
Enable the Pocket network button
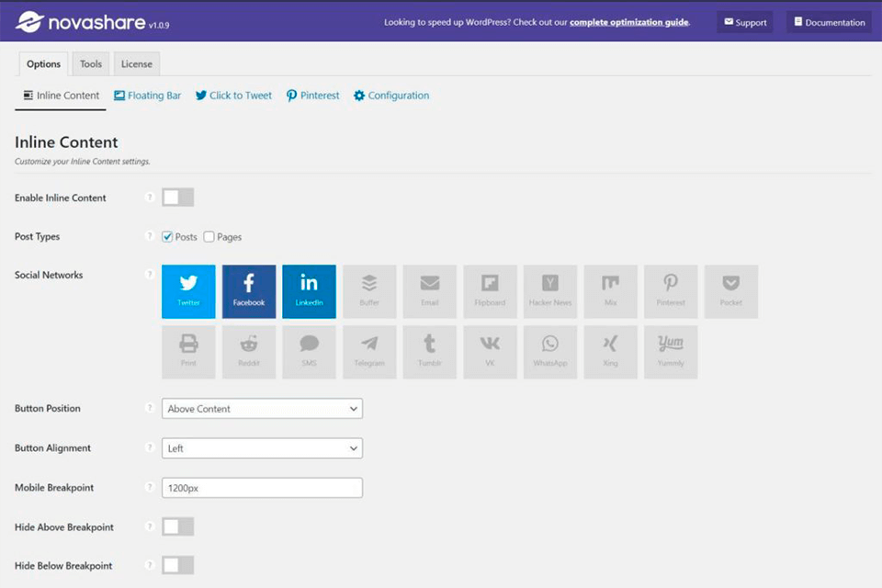(x=731, y=291)
